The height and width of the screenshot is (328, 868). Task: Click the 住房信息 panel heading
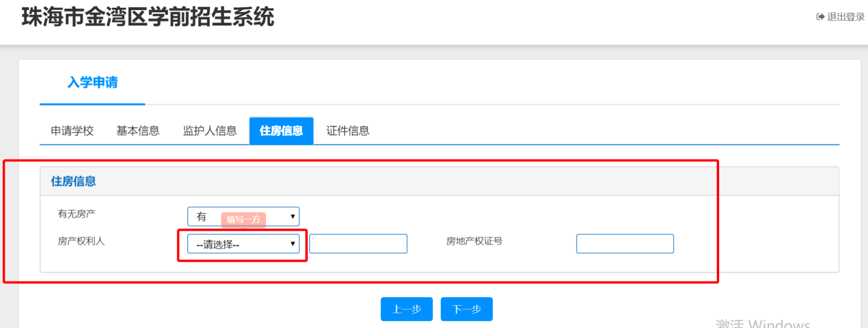(73, 181)
